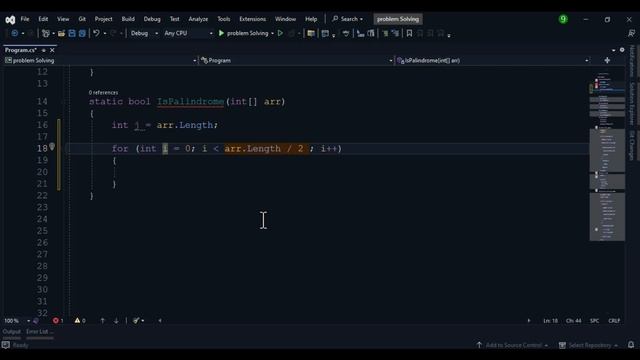Click the green account badge icon
640x360 pixels.
coord(563,19)
